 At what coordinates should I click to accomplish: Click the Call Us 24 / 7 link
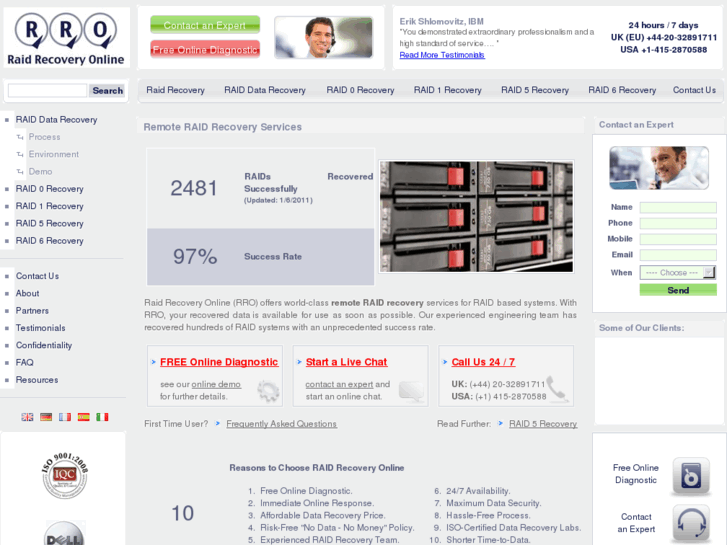483,362
